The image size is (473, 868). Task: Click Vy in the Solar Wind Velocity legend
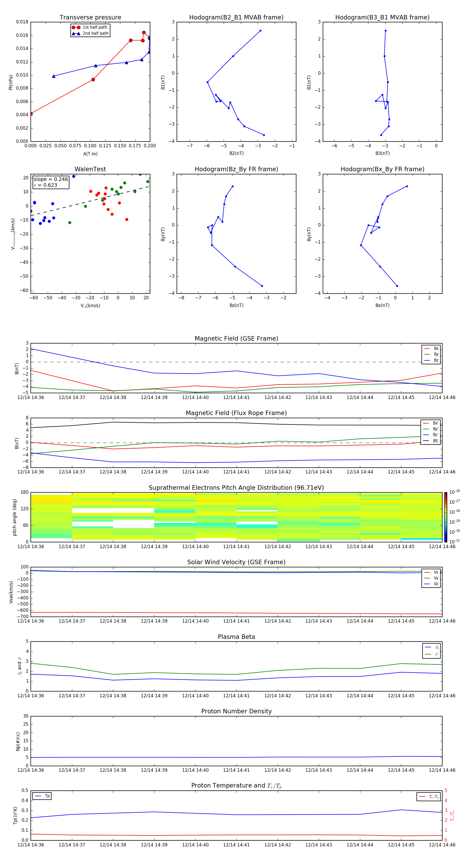431,578
